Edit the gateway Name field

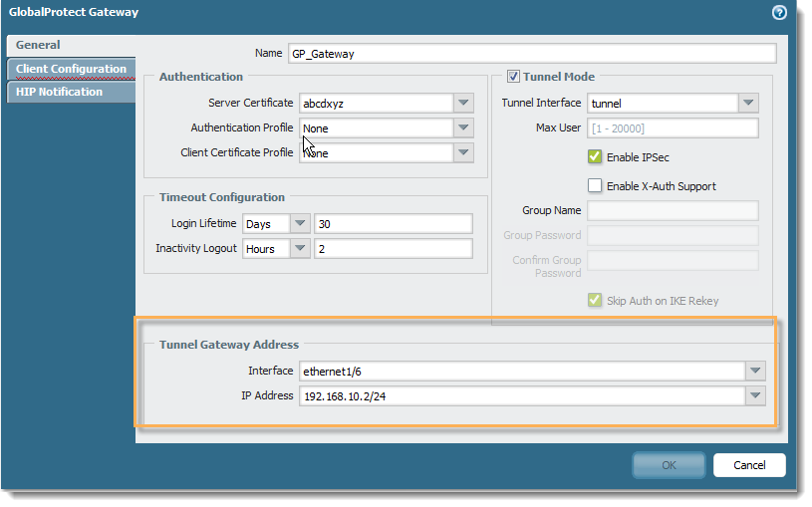tap(532, 54)
